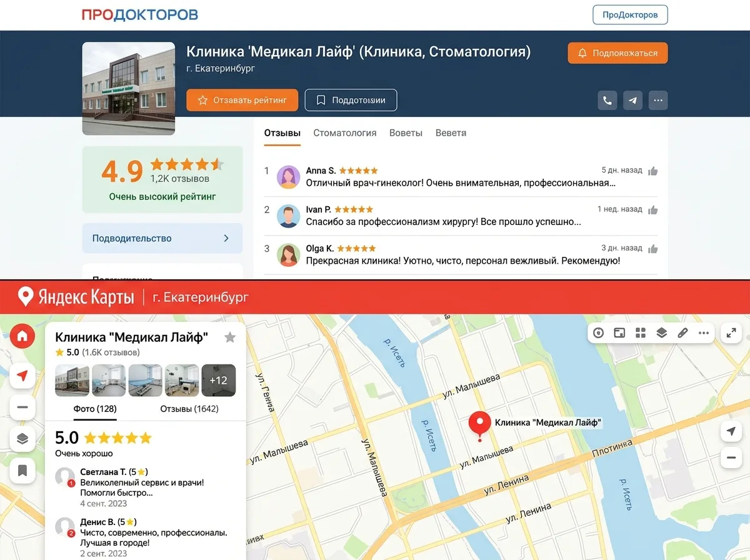Open the Отзывы (1642) tab
Image resolution: width=750 pixels, height=560 pixels.
189,409
